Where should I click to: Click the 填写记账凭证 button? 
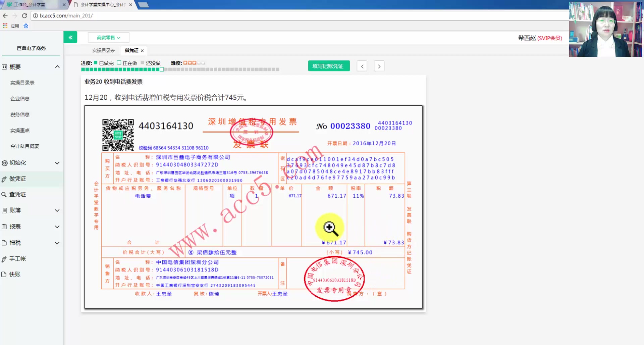pos(328,66)
